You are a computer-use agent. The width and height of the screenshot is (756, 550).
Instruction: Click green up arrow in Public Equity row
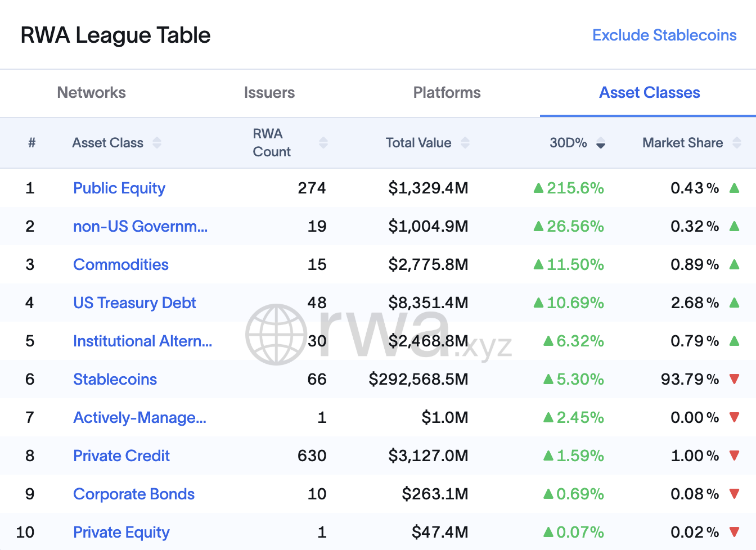734,188
